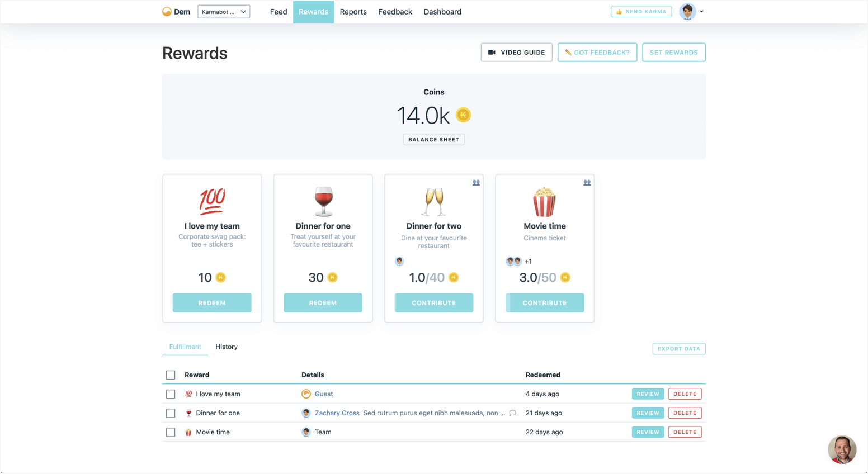Click the comment bubble icon in Dinner for one row
The height and width of the screenshot is (474, 868).
pos(512,413)
